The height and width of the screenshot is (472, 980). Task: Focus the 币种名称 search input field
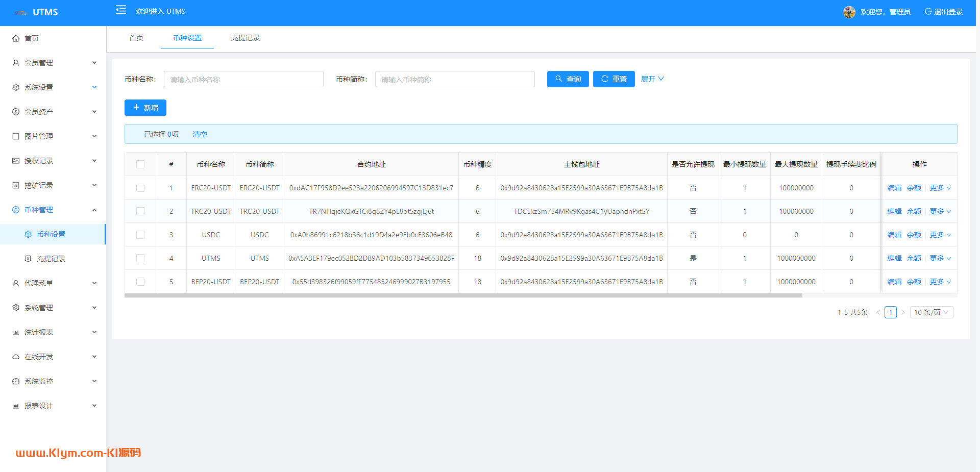click(243, 79)
